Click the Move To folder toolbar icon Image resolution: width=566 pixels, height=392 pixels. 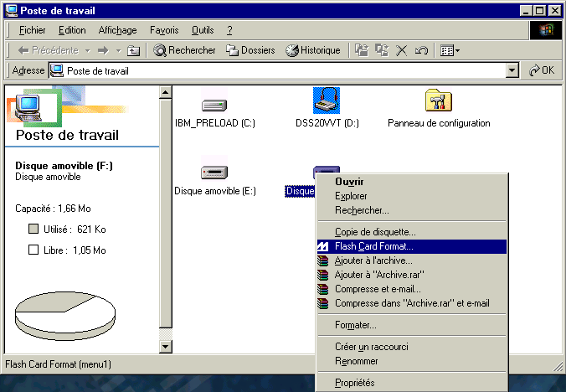tap(362, 50)
